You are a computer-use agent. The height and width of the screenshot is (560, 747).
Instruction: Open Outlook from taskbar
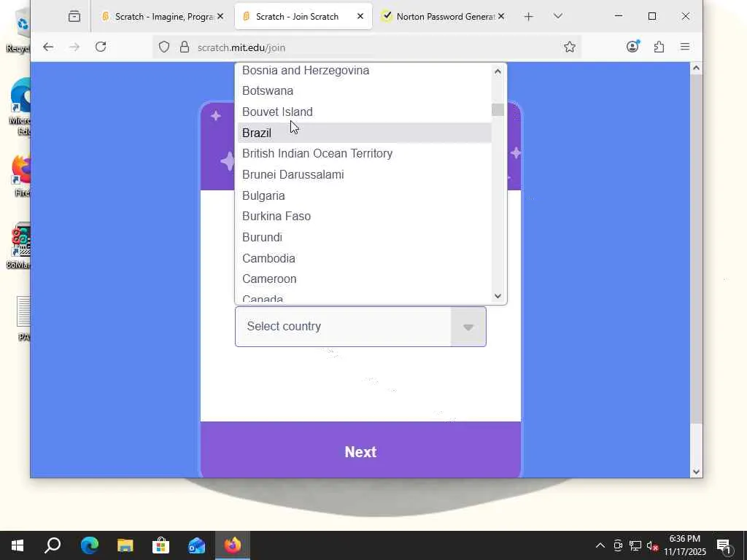(x=196, y=545)
